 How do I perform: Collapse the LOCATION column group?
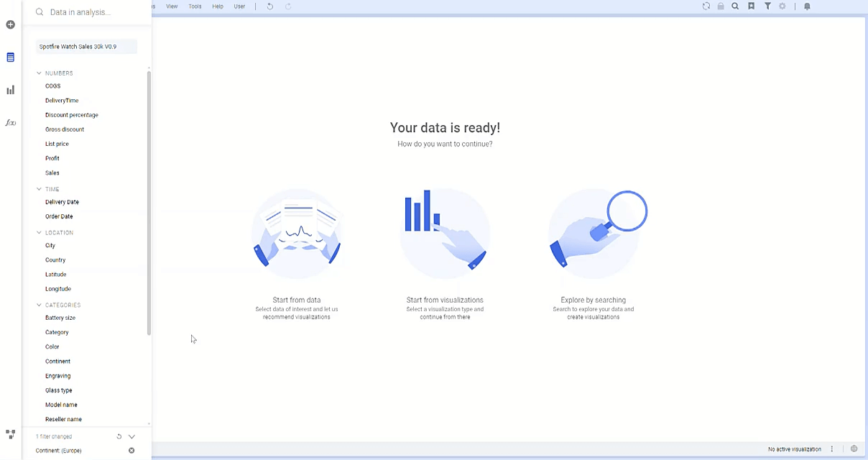[x=39, y=233]
